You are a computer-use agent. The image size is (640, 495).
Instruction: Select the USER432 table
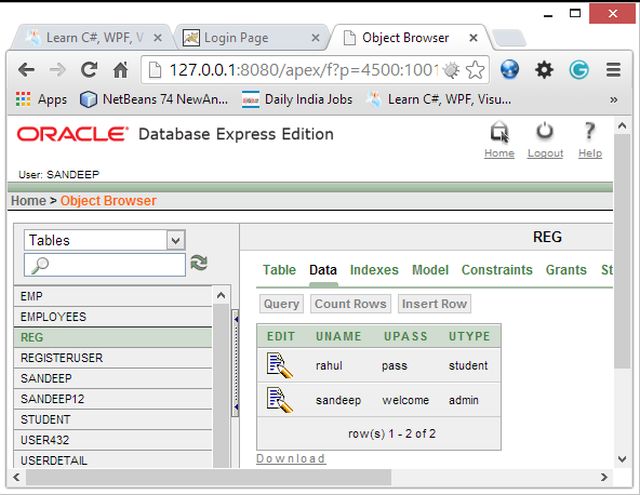click(113, 440)
